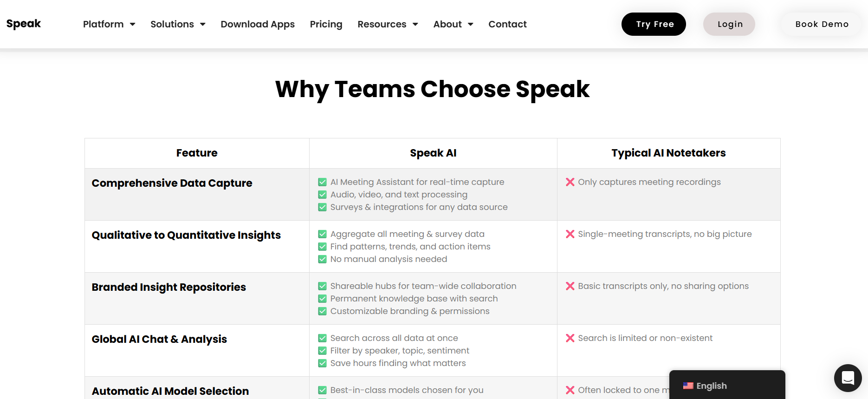Image resolution: width=868 pixels, height=399 pixels.
Task: Open the English language selector
Action: click(727, 385)
